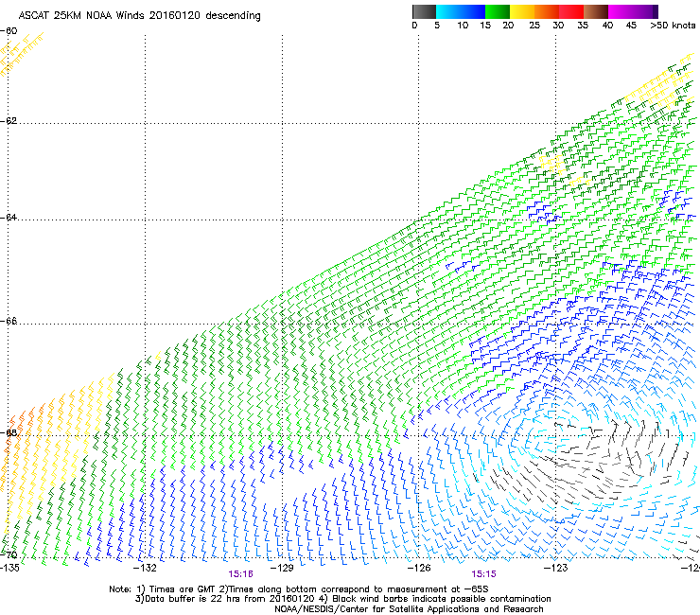Viewport: 700px width, 615px height.
Task: Click the purple '15:15' time label
Action: click(x=484, y=574)
